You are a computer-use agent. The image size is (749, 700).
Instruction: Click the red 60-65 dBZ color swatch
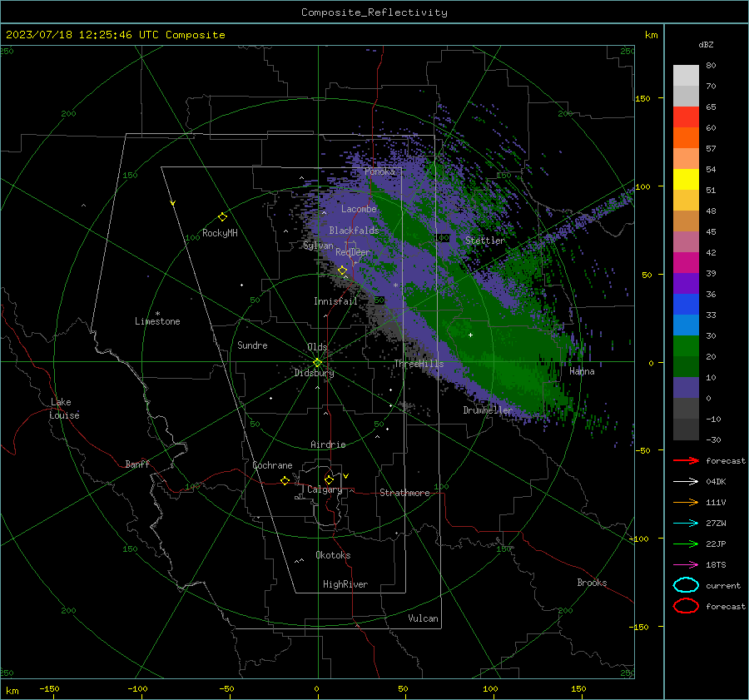(686, 117)
